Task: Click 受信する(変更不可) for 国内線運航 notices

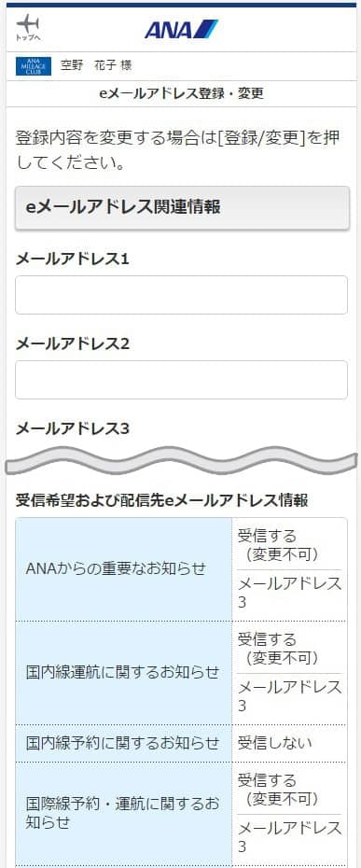Action: pos(278,649)
